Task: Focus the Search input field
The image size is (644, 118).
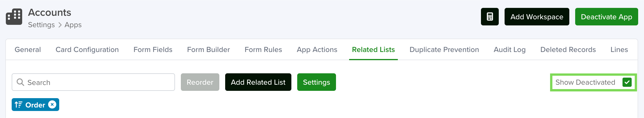Action: pyautogui.click(x=93, y=82)
